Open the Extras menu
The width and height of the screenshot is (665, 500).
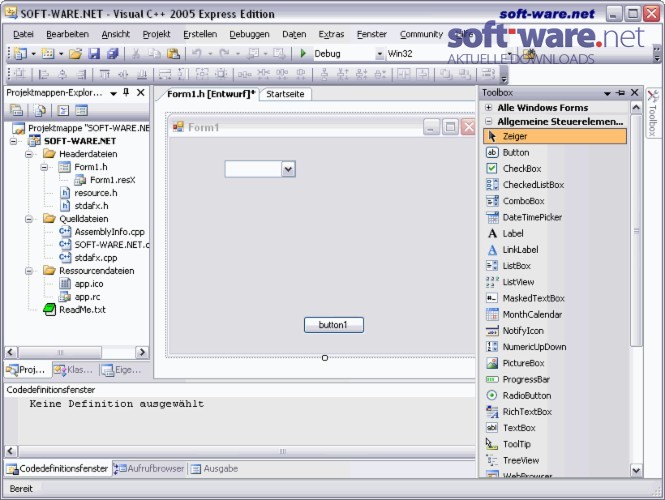331,34
